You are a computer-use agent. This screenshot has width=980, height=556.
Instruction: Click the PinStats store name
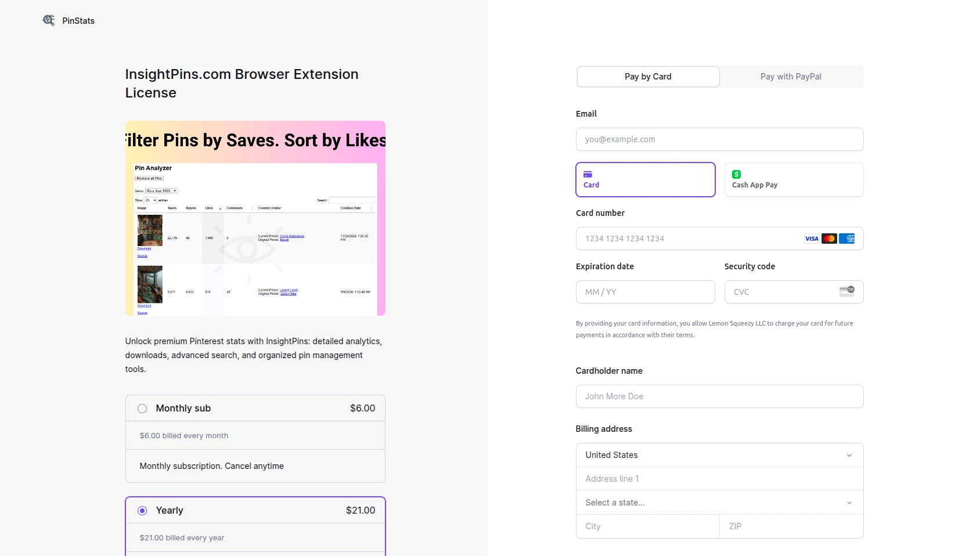[x=78, y=21]
